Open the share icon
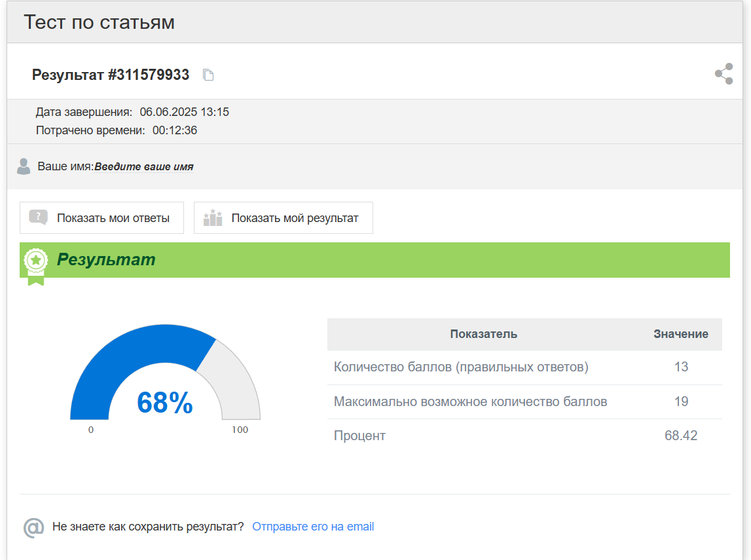The height and width of the screenshot is (560, 751). pyautogui.click(x=724, y=74)
